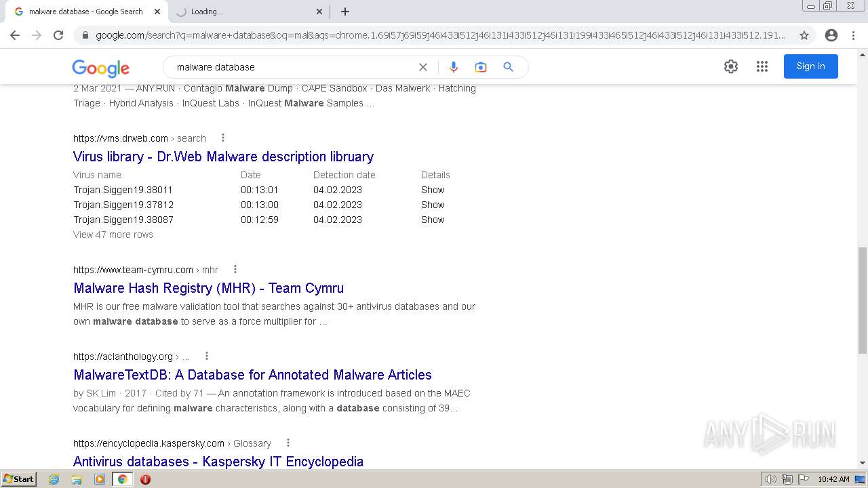Show details for Trojan.Siggen19.38087

433,220
